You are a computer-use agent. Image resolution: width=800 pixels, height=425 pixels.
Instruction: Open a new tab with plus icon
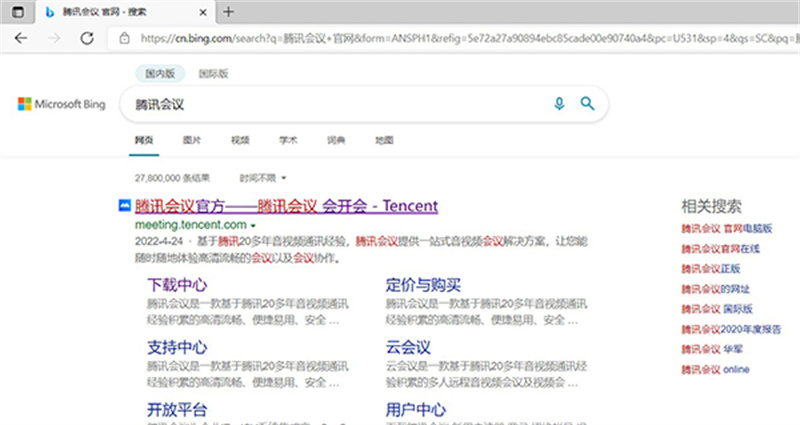[228, 12]
